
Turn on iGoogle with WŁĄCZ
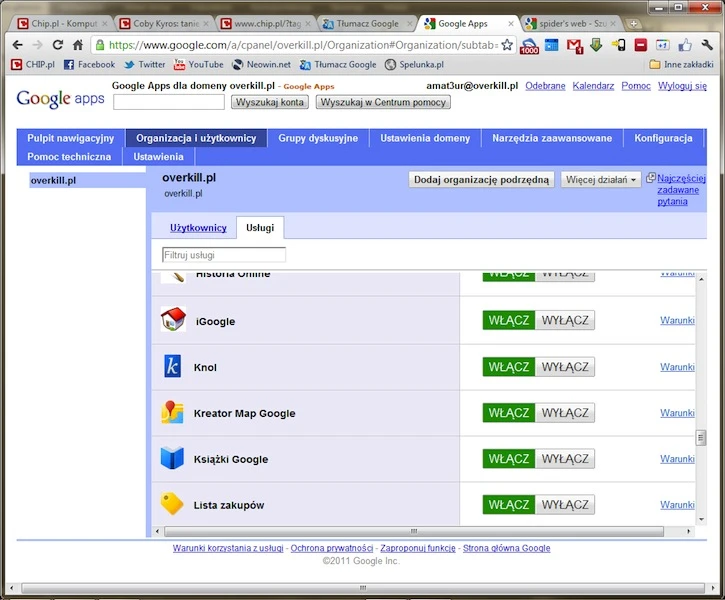[509, 320]
